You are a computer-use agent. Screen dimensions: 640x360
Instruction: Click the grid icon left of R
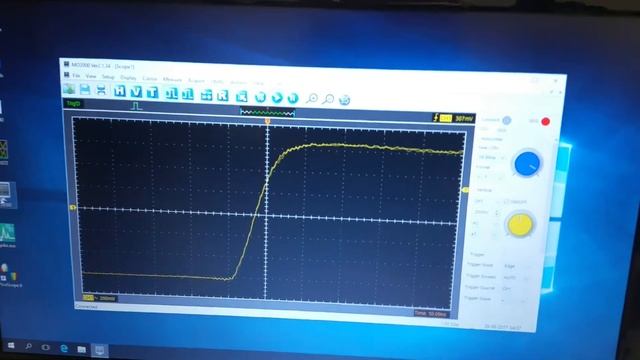click(206, 95)
